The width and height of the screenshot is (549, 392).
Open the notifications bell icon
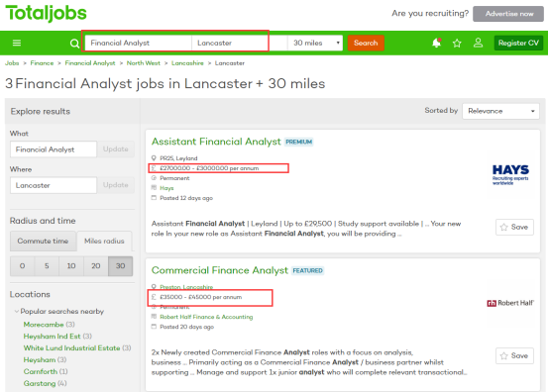[436, 43]
